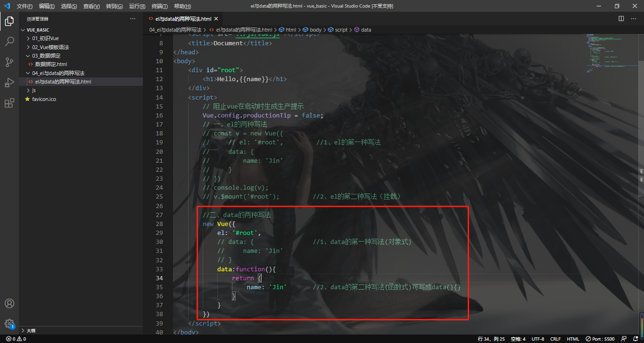The width and height of the screenshot is (644, 343).
Task: Open editor more actions menu
Action: (x=634, y=19)
